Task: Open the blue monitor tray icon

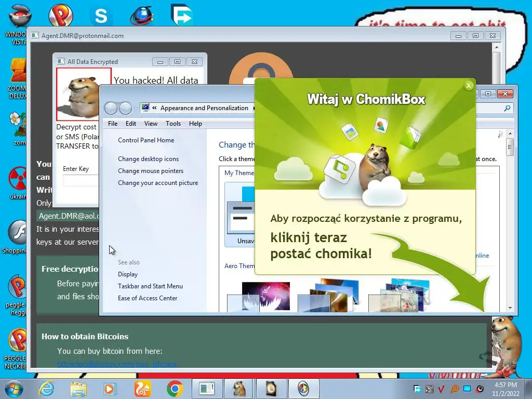Action: point(467,389)
